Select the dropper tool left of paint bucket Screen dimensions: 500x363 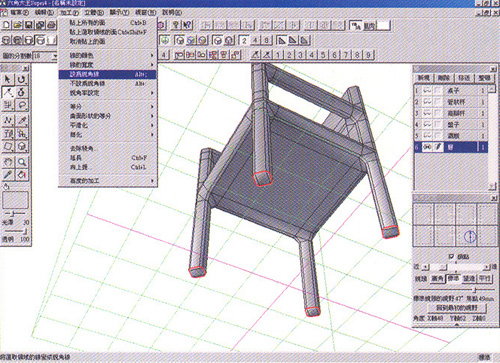click(8, 175)
